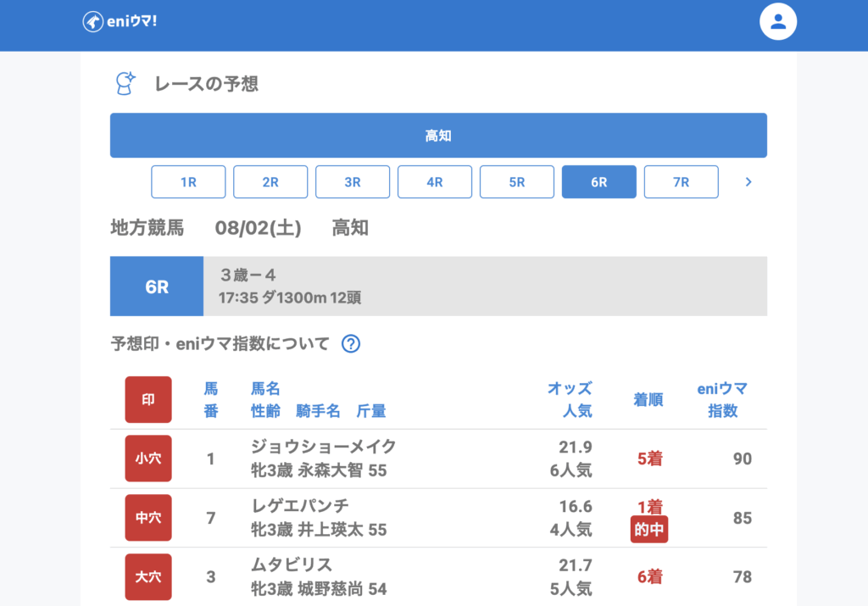Click the 的中 hit badge
The width and height of the screenshot is (868, 606).
(649, 531)
